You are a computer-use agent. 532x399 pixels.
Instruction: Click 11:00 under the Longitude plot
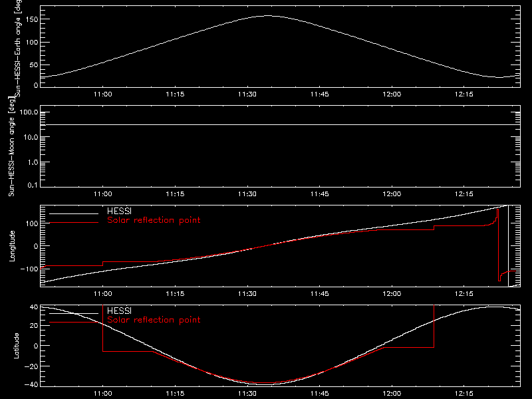pos(103,293)
